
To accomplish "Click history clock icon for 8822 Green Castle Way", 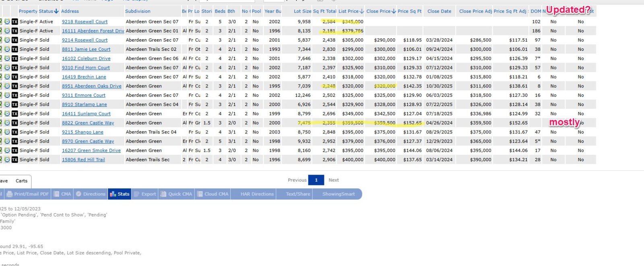I will tap(7, 123).
